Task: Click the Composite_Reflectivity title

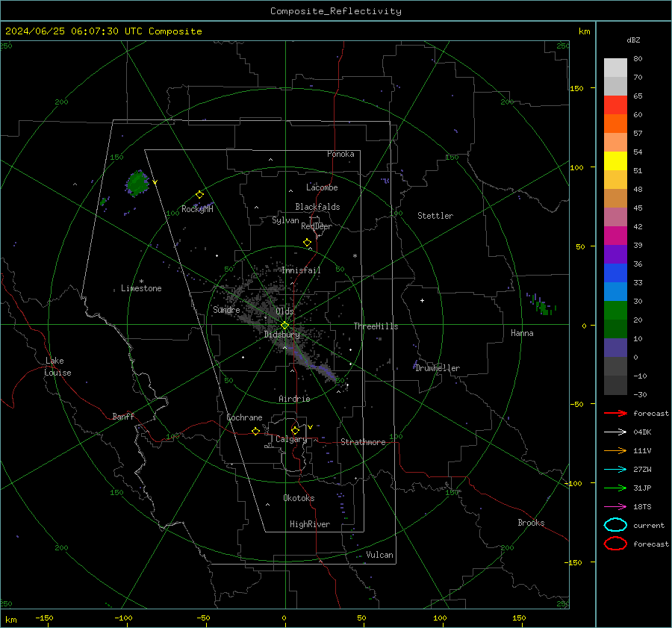Action: (336, 11)
